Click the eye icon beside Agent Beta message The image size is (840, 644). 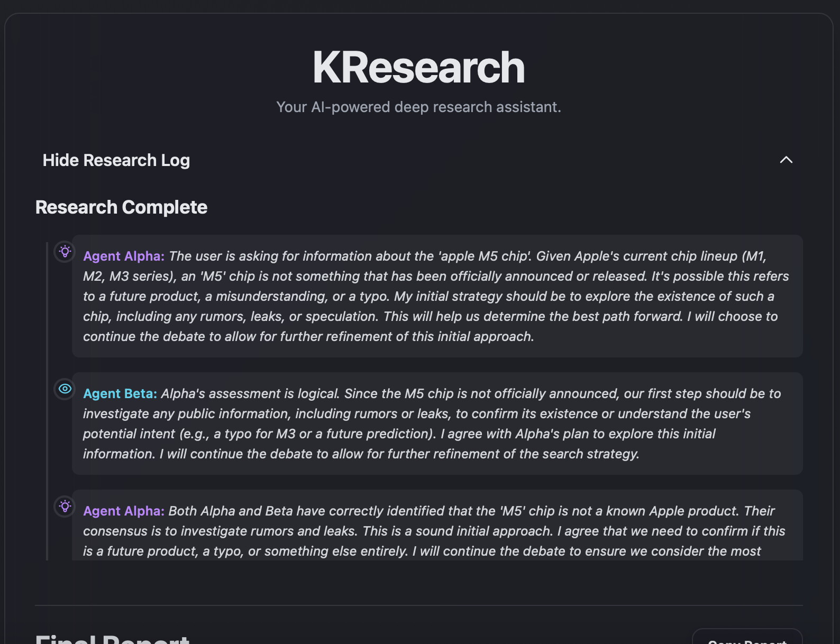coord(65,389)
